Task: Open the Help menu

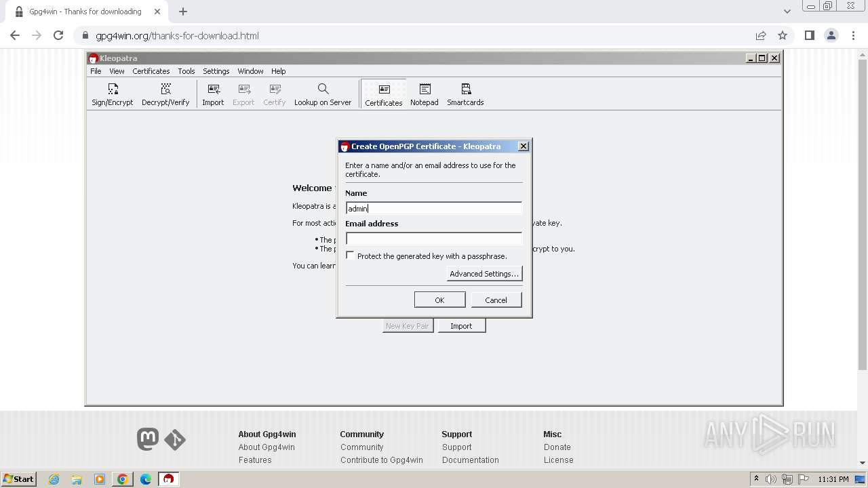Action: point(278,71)
